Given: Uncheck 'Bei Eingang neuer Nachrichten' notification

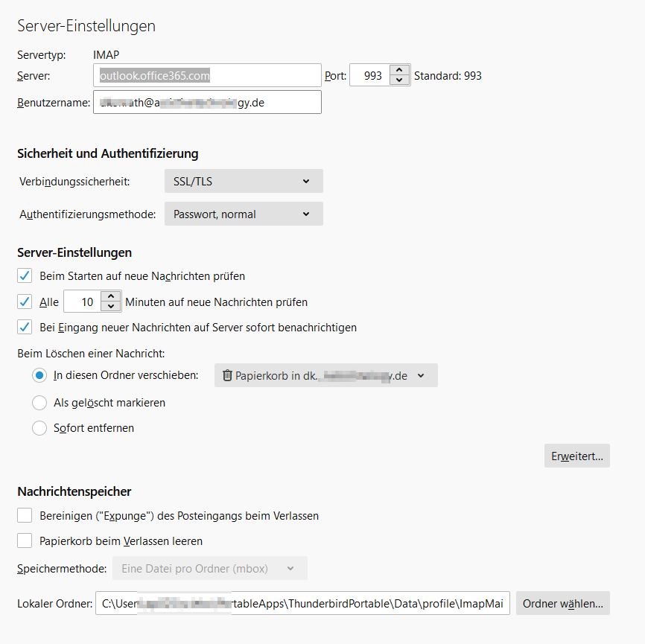Looking at the screenshot, I should (x=25, y=327).
